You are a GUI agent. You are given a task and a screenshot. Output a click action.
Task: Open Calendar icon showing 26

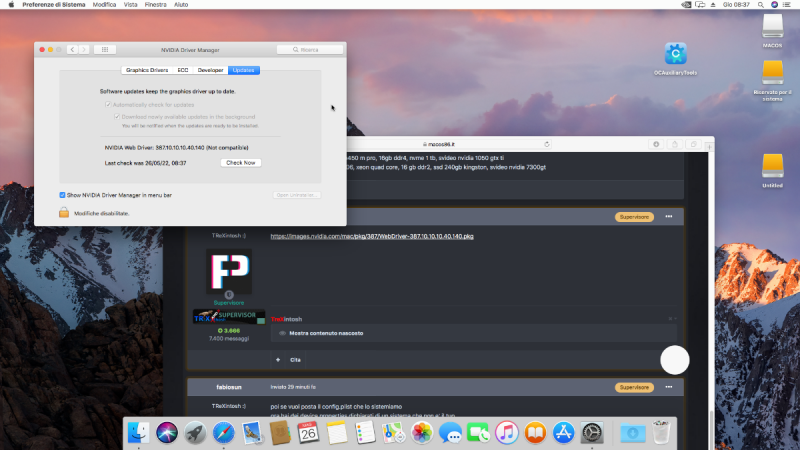(308, 433)
